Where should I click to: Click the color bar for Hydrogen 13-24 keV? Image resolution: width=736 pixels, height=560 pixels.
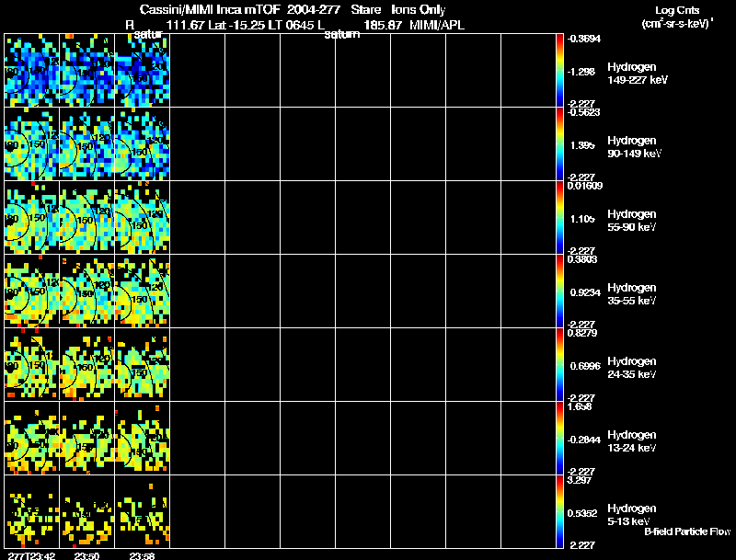(x=559, y=439)
